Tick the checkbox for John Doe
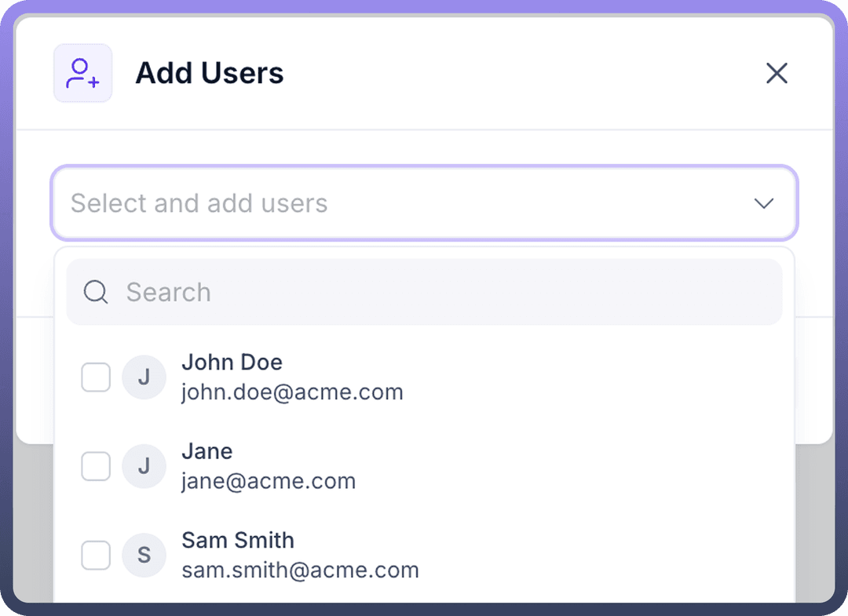848x616 pixels. click(x=96, y=377)
